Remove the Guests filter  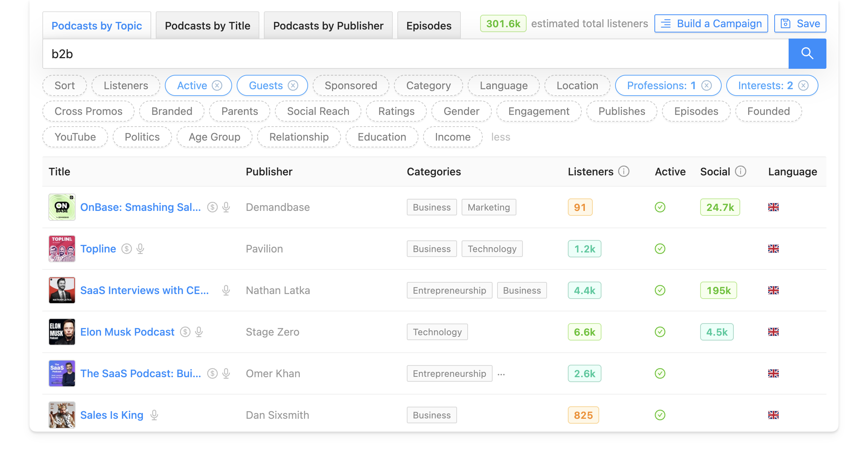point(293,85)
